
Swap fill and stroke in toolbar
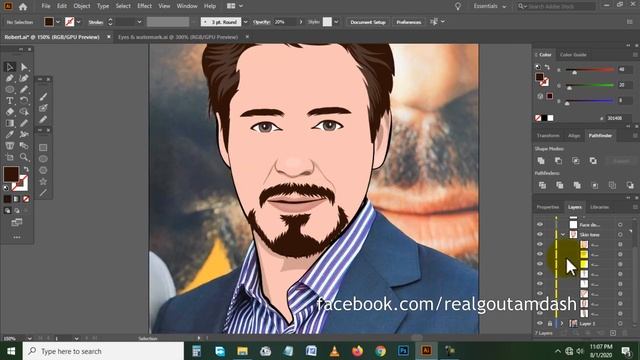point(26,169)
